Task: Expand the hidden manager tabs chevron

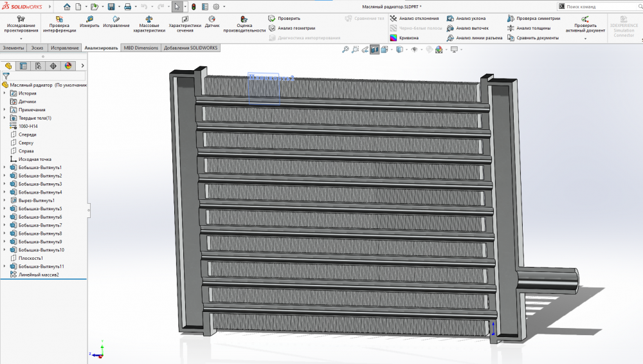Action: tap(82, 66)
